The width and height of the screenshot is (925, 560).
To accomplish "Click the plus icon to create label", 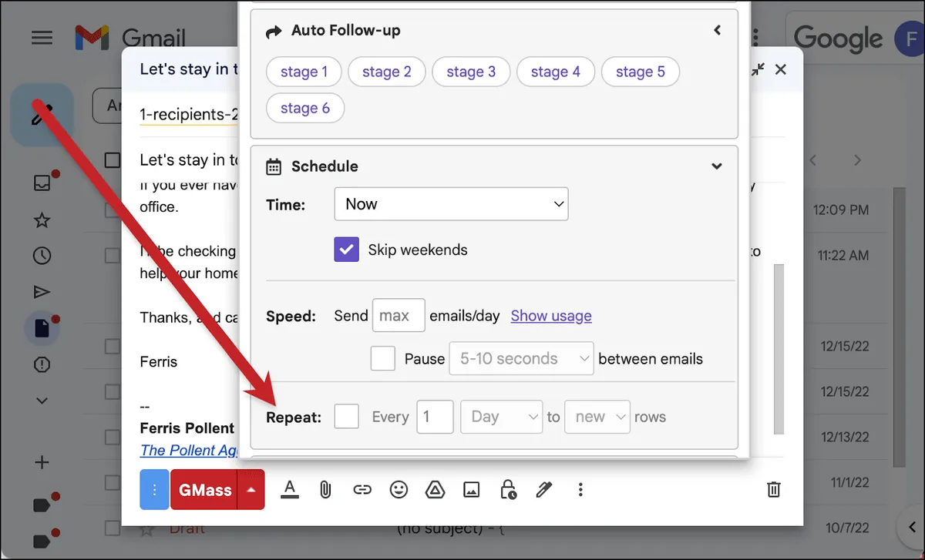I will [x=42, y=463].
